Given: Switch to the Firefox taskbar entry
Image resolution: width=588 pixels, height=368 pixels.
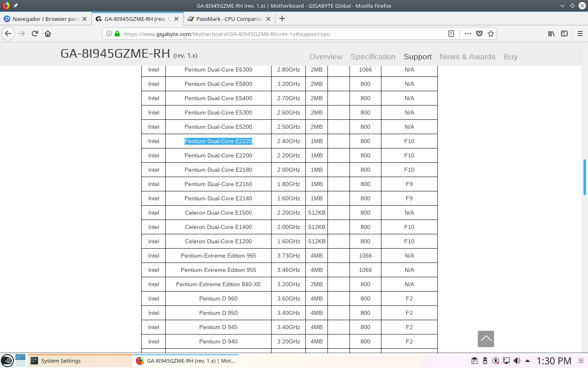Looking at the screenshot, I should [186, 361].
